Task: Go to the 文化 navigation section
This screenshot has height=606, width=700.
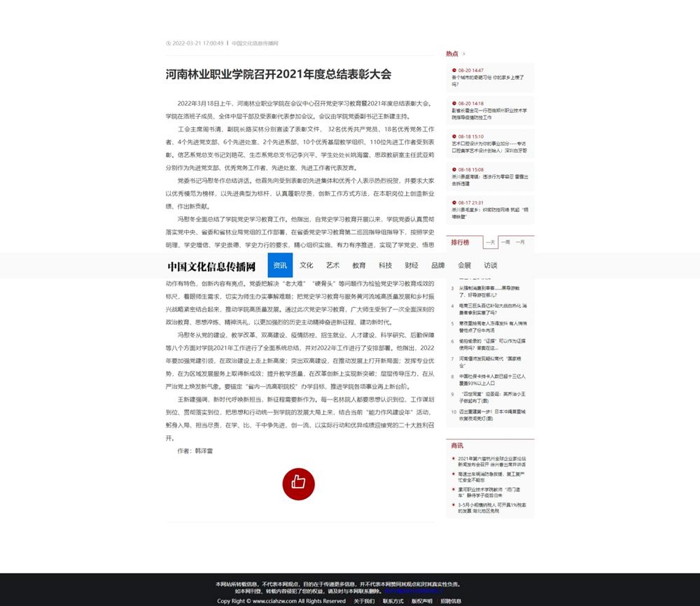Action: (307, 265)
